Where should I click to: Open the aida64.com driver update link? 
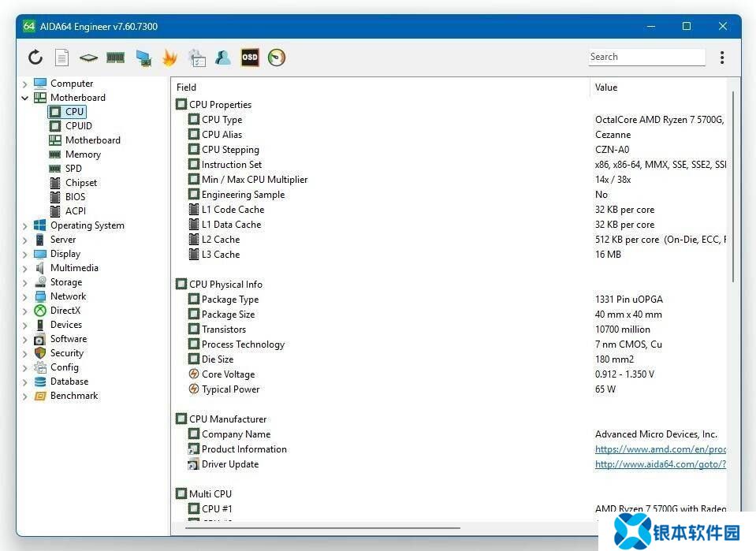tap(660, 464)
